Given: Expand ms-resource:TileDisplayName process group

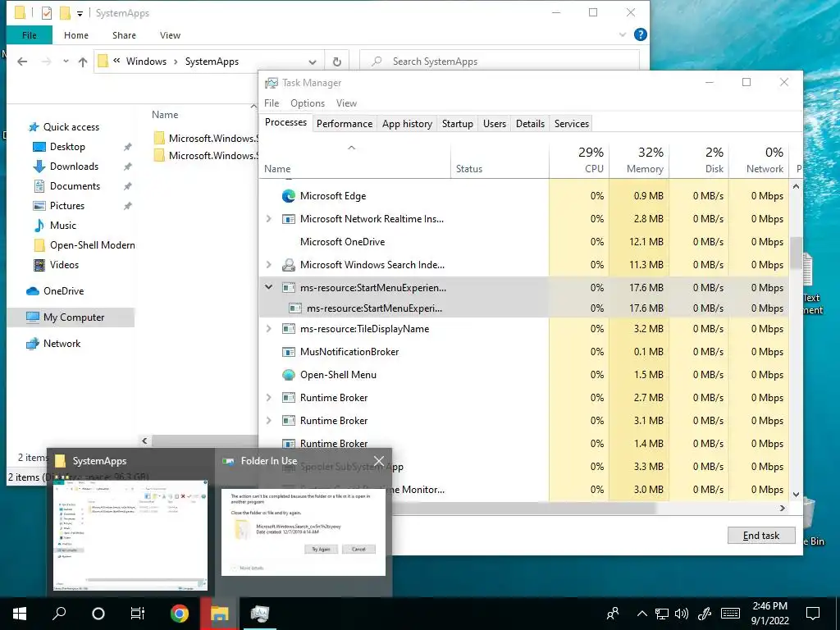Looking at the screenshot, I should tap(269, 329).
